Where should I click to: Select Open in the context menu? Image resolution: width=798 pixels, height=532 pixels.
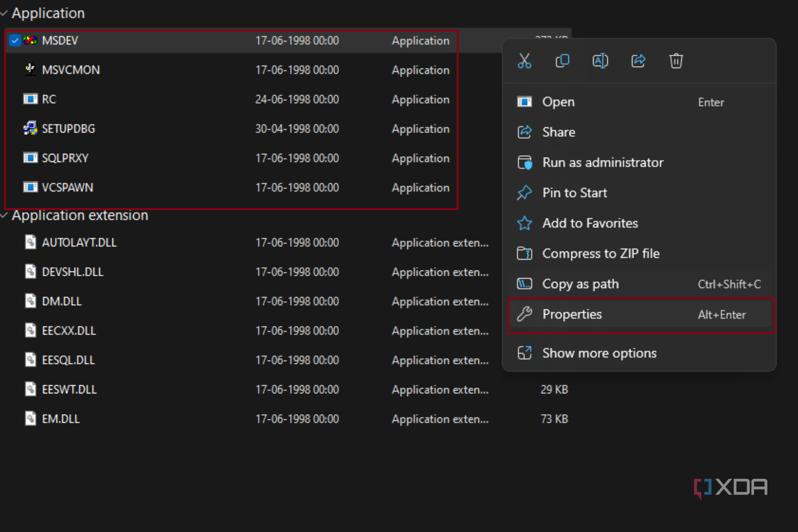[x=639, y=102]
